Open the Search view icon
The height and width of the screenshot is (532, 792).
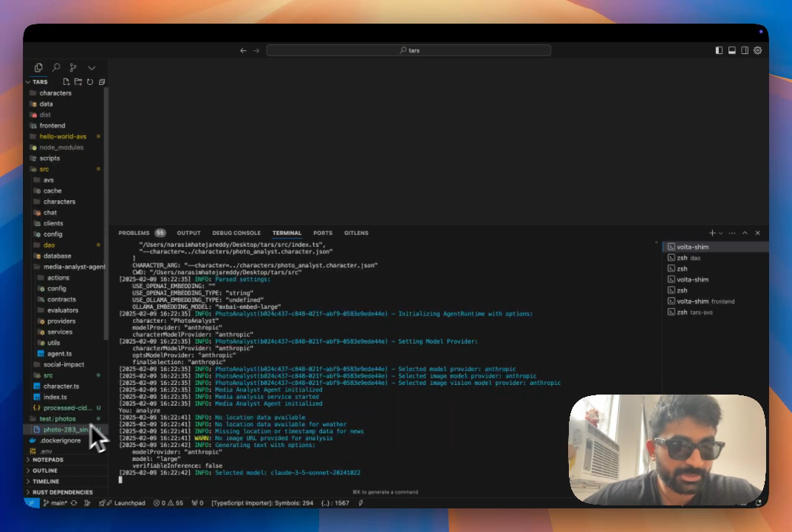tap(56, 67)
